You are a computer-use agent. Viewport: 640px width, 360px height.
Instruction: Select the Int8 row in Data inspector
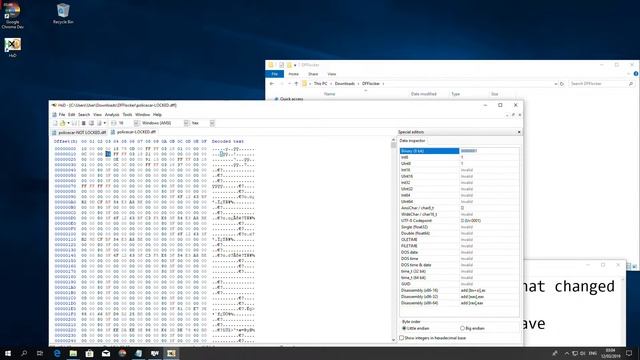459,157
